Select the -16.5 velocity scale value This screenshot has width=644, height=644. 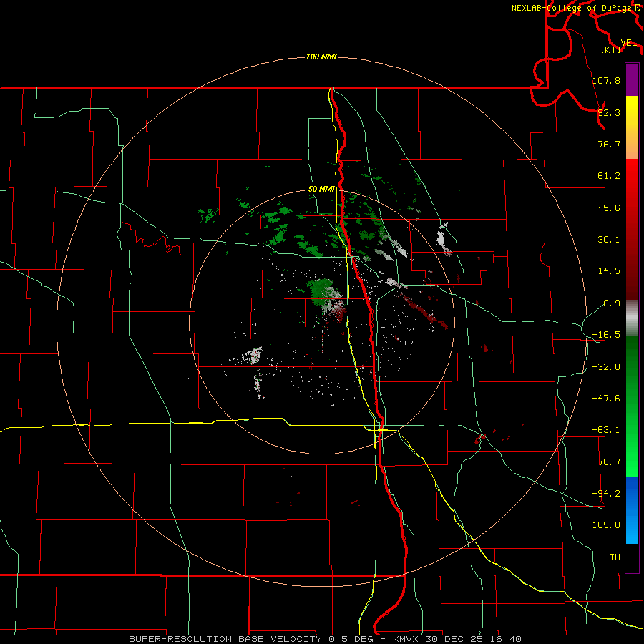[606, 334]
